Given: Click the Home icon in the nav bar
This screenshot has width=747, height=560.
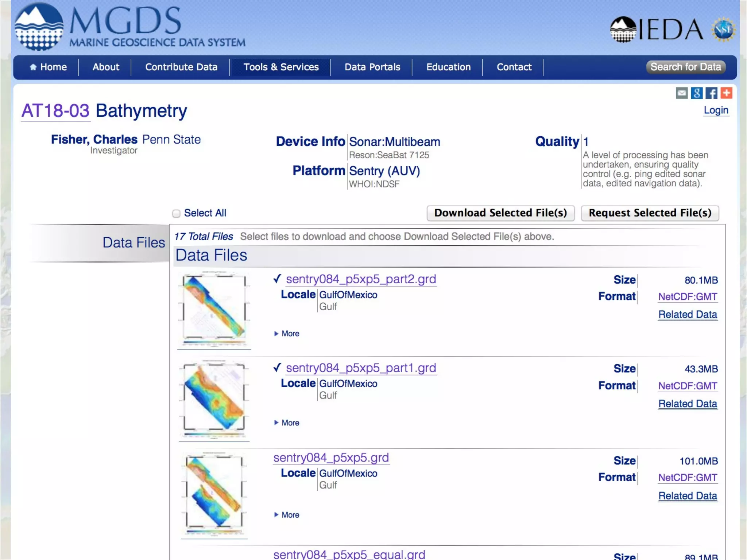Looking at the screenshot, I should tap(33, 67).
